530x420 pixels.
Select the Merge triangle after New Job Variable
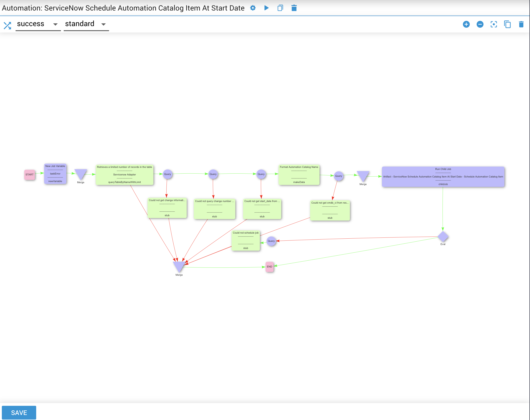81,174
